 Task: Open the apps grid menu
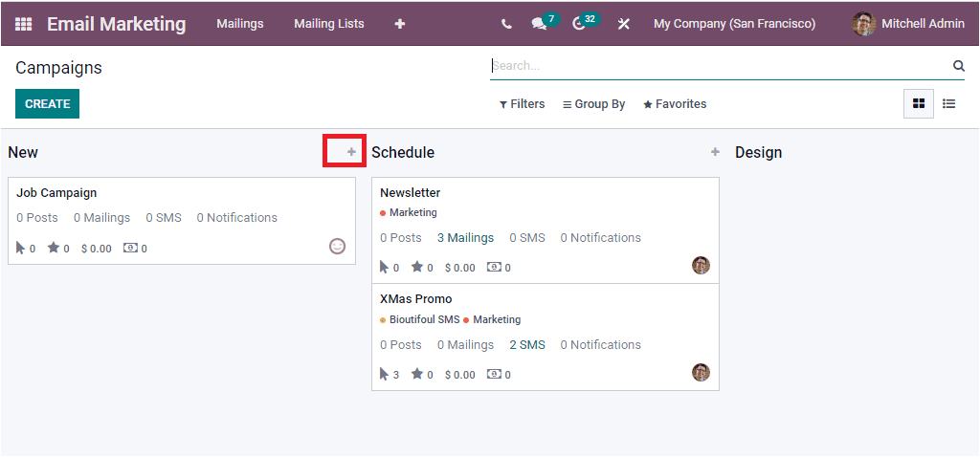click(x=23, y=24)
